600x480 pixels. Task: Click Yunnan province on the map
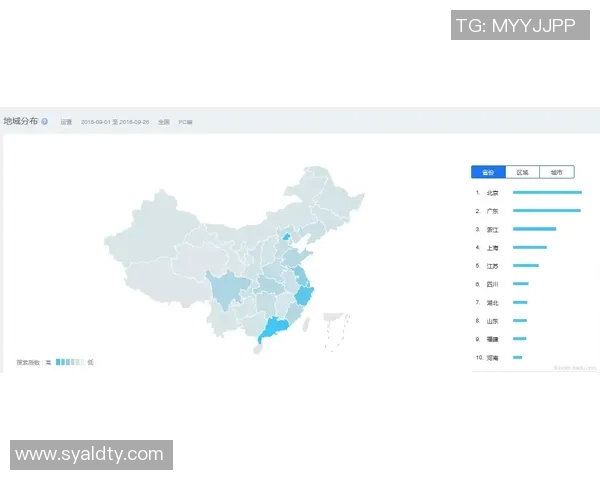pos(220,321)
